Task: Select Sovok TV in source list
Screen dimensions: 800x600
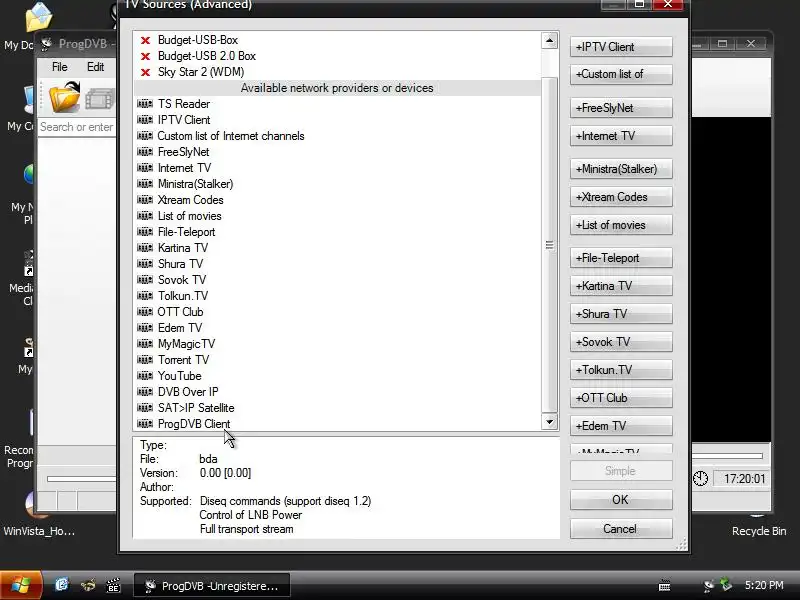Action: [182, 280]
